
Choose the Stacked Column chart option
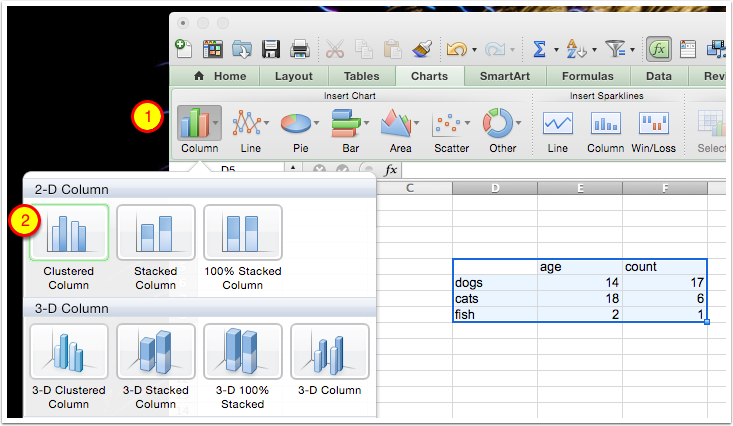click(154, 232)
